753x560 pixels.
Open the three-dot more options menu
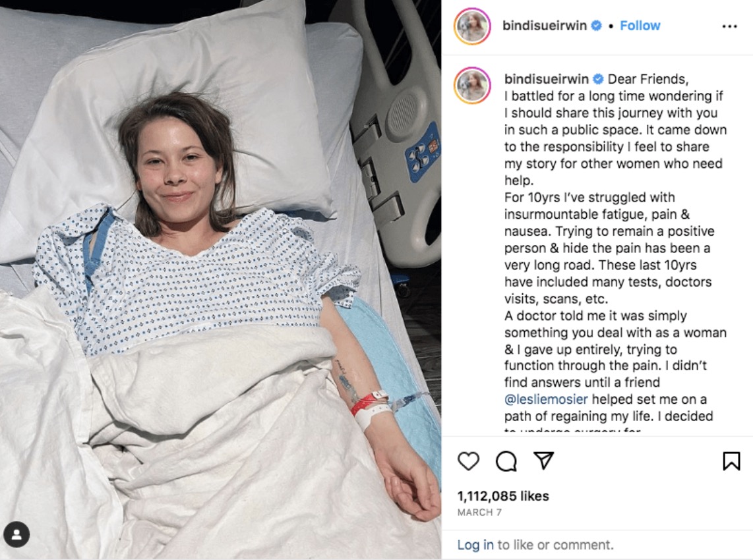pos(729,26)
